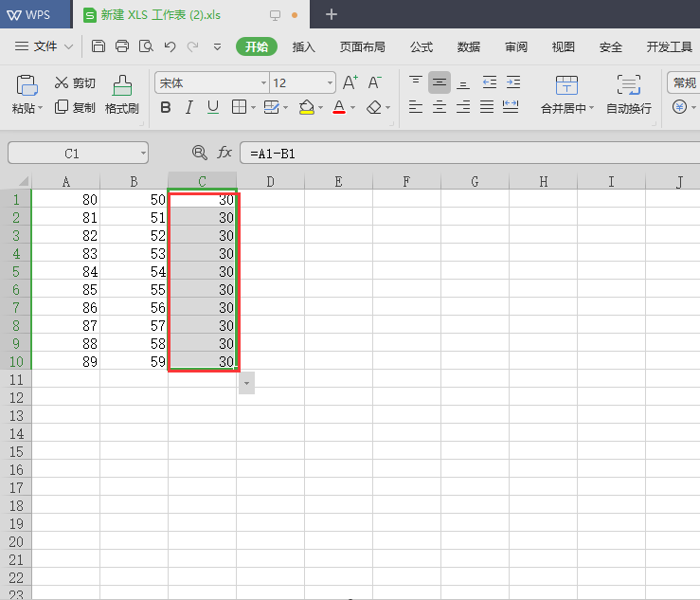Align text to top
Image resolution: width=700 pixels, height=600 pixels.
tap(416, 82)
